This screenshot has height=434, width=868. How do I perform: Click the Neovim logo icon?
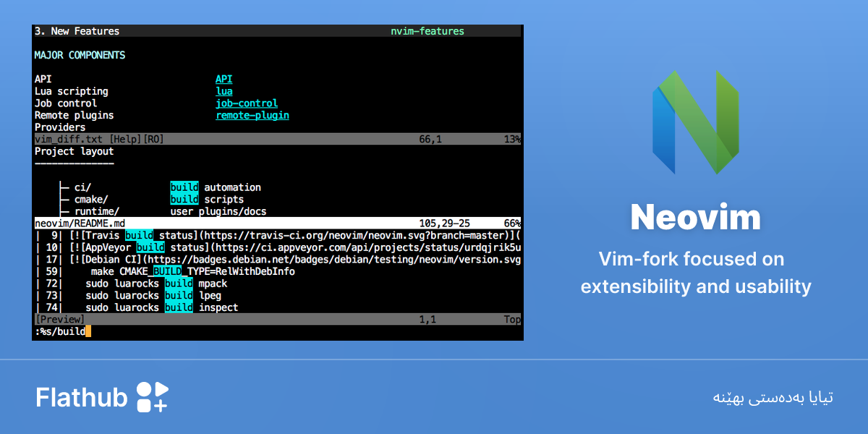696,122
